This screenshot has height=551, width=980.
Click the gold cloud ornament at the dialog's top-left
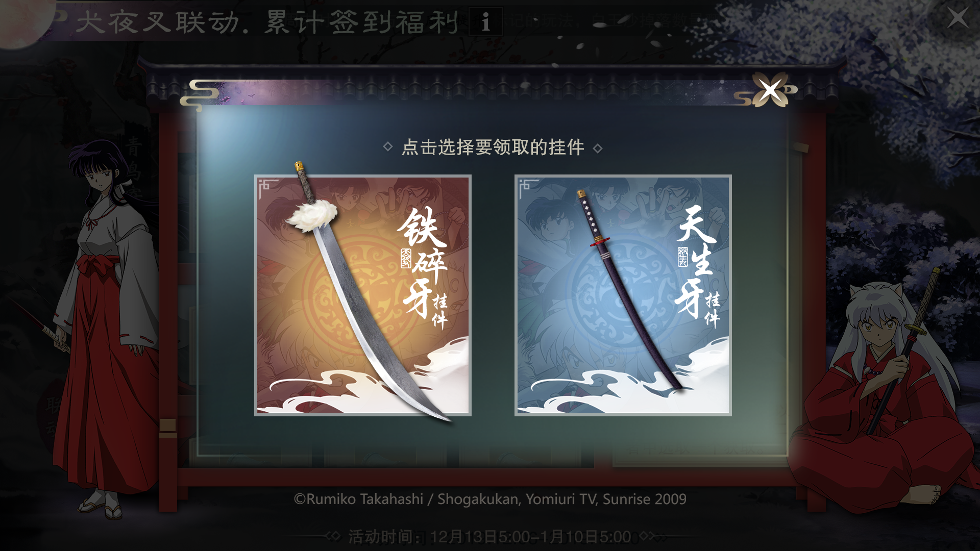(x=200, y=95)
